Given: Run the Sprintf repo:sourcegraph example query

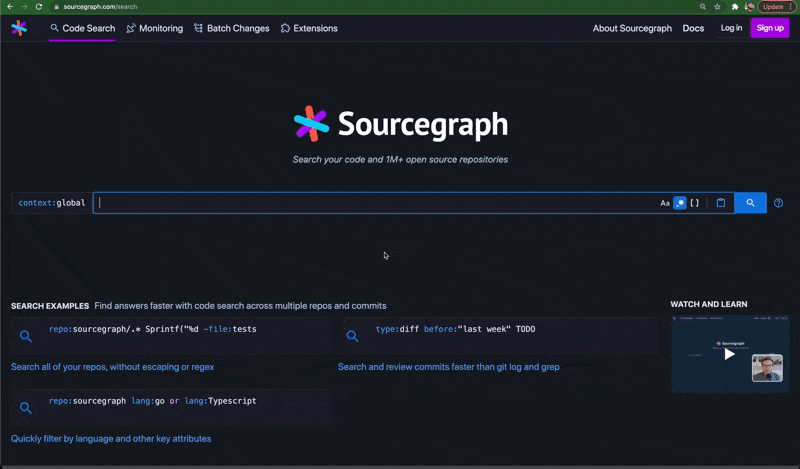Looking at the screenshot, I should point(153,329).
